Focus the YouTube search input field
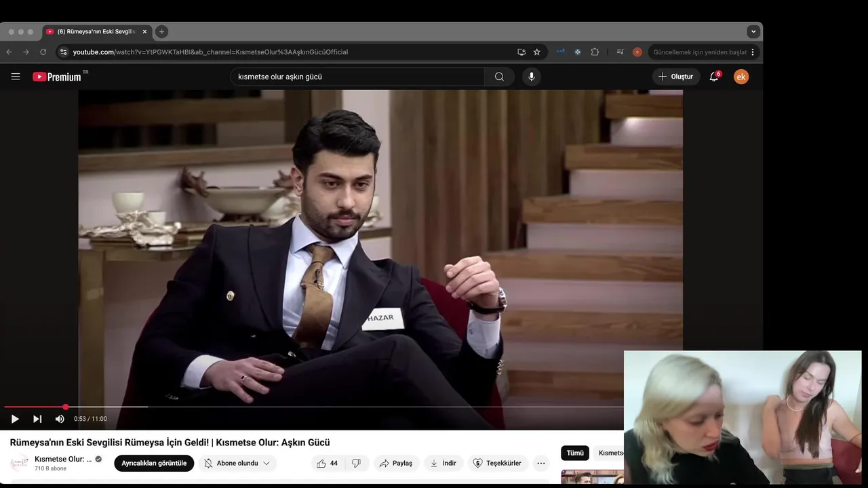 357,77
